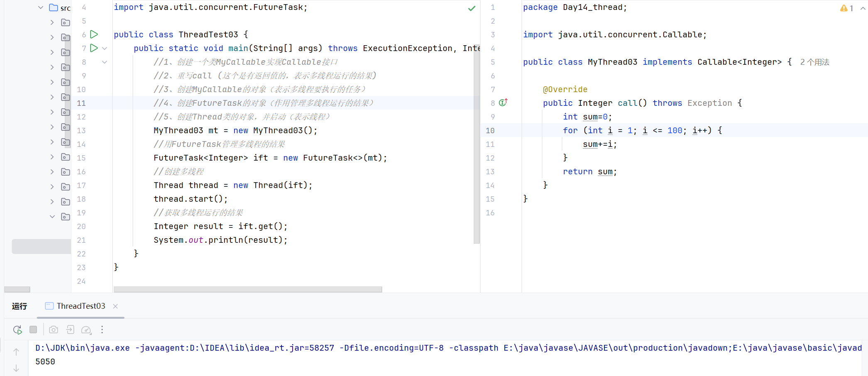Click the horizontal scrollbar of ThreadTest03 editor

click(248, 289)
